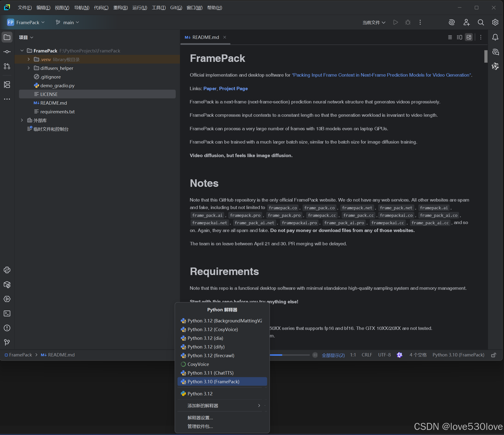Viewport: 504px width, 435px height.
Task: Open the Commit tool window icon
Action: pos(7,52)
